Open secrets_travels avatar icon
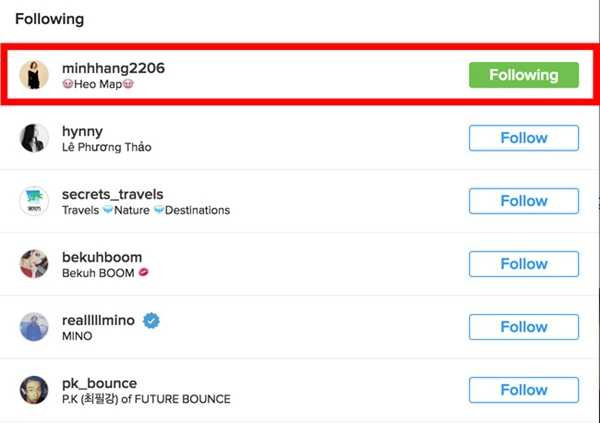This screenshot has width=600, height=423. tap(34, 201)
